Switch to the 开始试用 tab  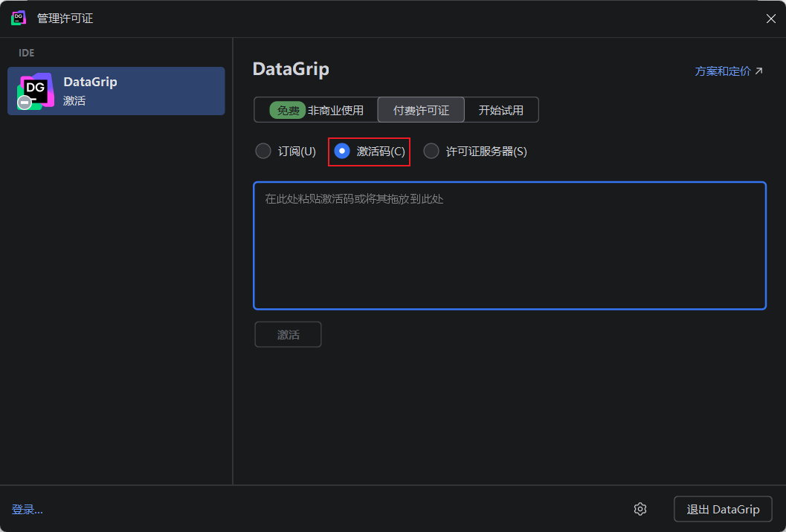tap(501, 110)
